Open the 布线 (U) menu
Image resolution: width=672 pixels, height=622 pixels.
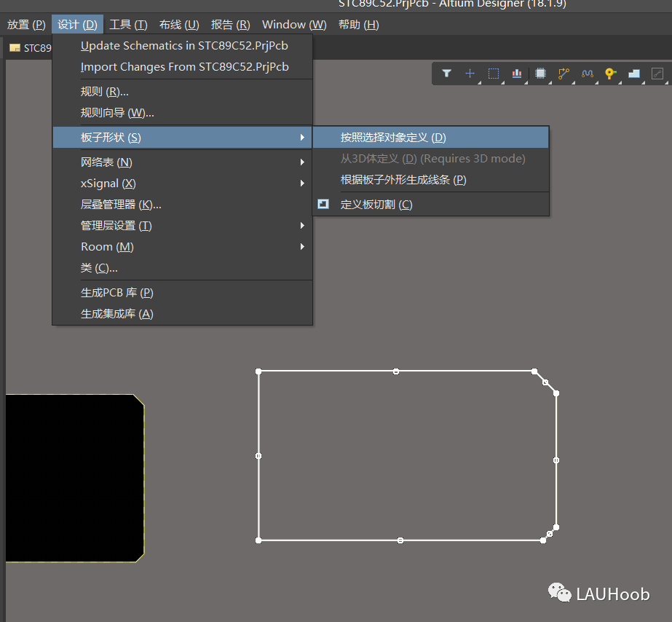[x=179, y=25]
